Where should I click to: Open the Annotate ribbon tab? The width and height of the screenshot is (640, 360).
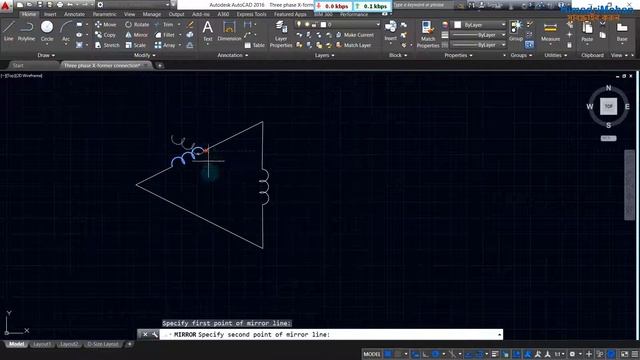click(74, 14)
